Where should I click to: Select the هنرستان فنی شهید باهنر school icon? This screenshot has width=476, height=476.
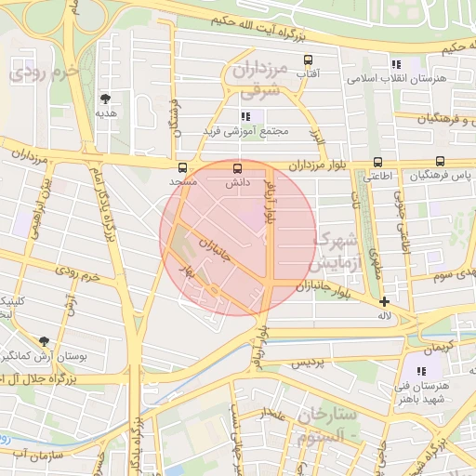tap(421, 371)
